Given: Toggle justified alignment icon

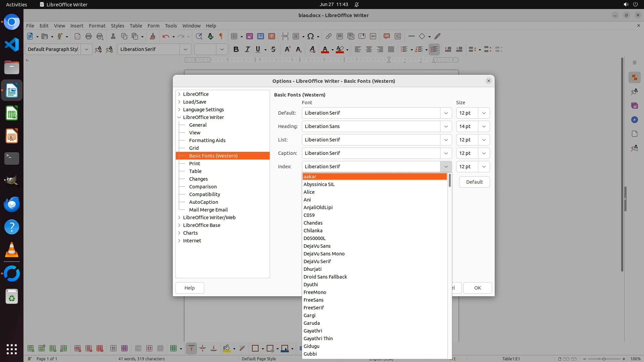Looking at the screenshot, I should (391, 49).
